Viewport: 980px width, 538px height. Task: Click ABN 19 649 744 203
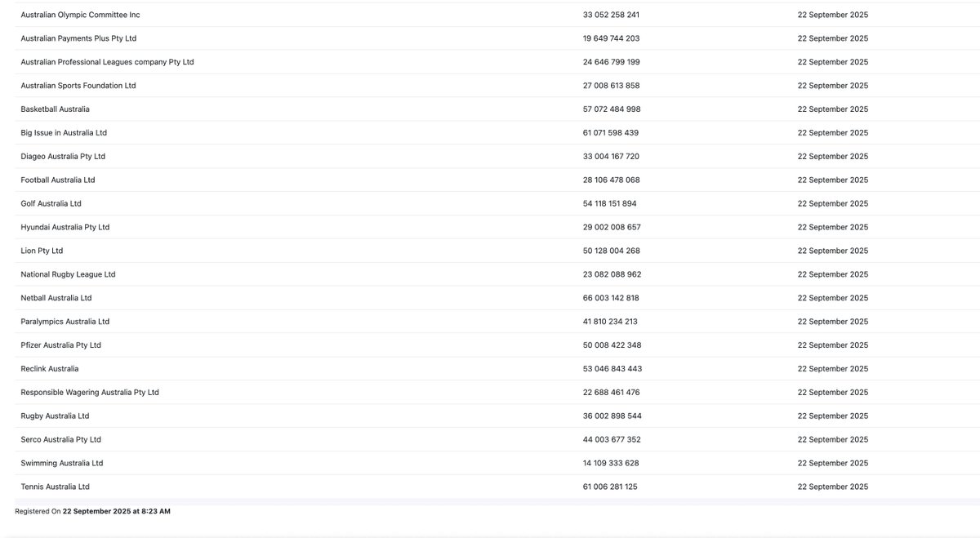[612, 38]
